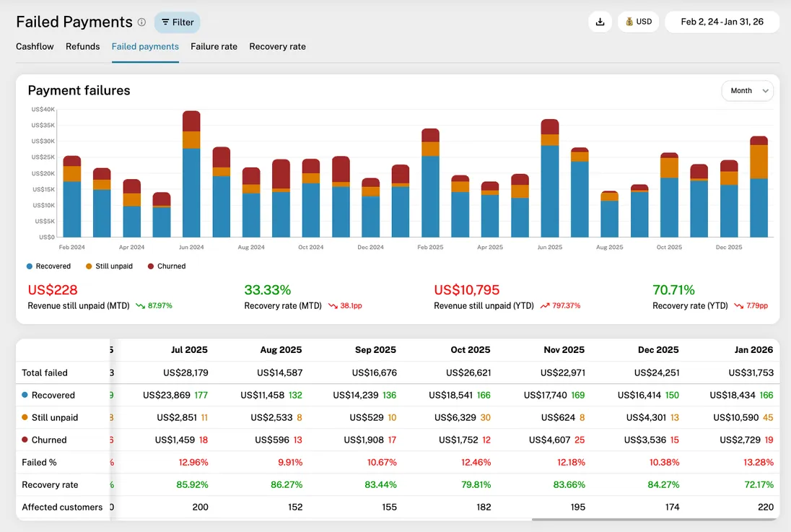The image size is (791, 532).
Task: Click the red arrow next to 7.79pp
Action: [x=738, y=305]
